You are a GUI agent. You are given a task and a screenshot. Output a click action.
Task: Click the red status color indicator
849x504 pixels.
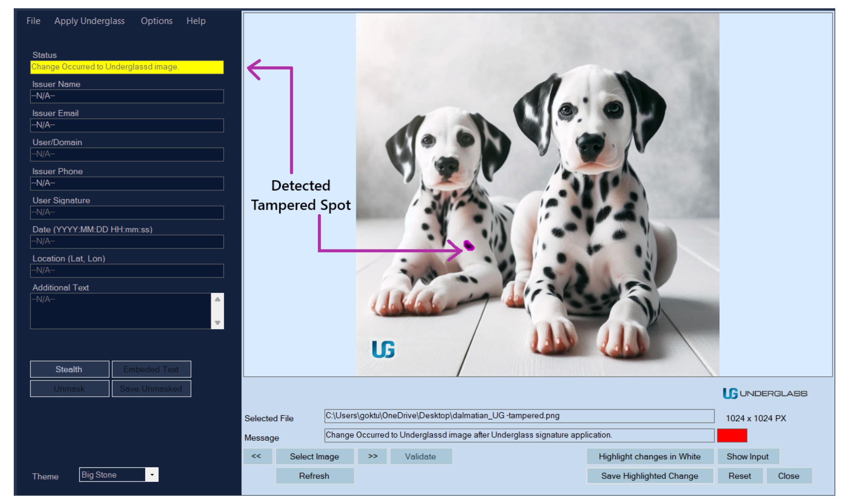click(x=732, y=435)
